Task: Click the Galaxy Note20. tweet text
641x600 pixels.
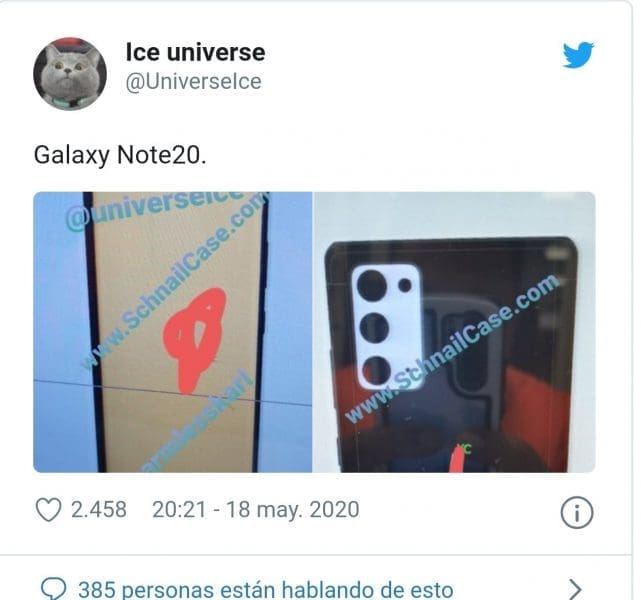Action: pyautogui.click(x=120, y=155)
